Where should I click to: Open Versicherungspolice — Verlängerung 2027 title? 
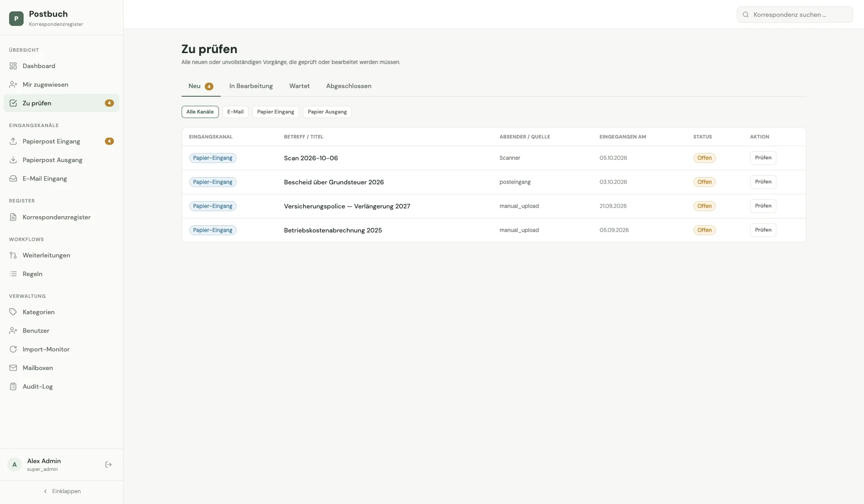point(347,206)
